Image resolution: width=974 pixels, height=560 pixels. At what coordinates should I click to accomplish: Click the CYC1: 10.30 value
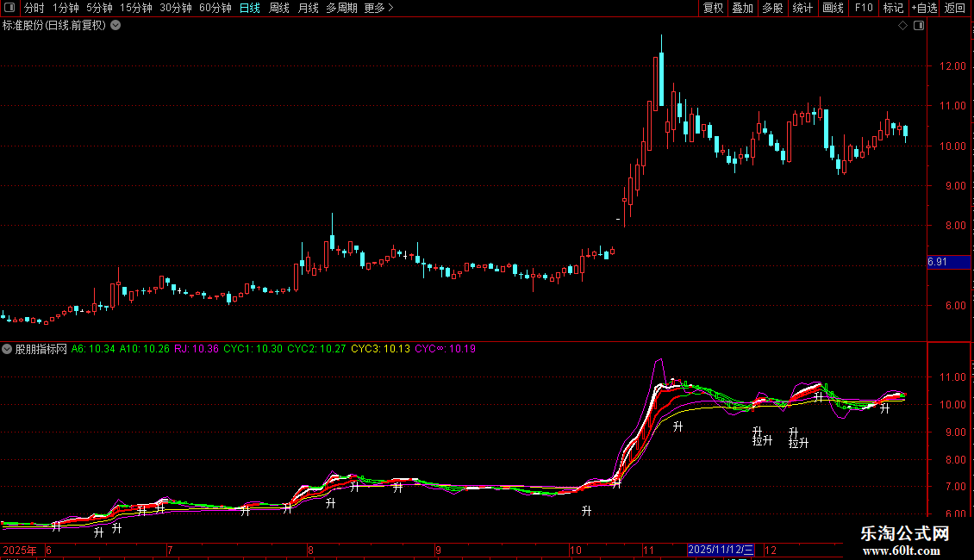click(253, 349)
